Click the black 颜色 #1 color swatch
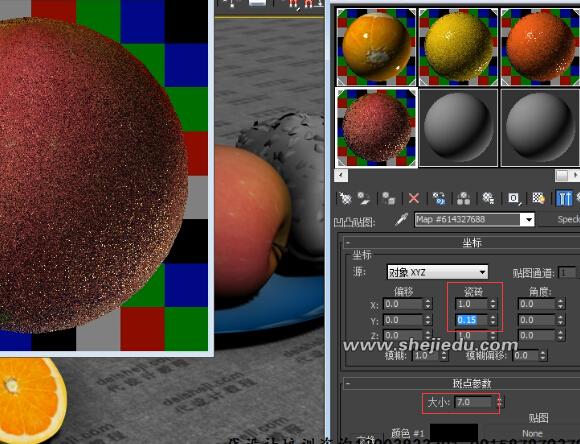Screen dimensions: 580x444 pos(454,433)
